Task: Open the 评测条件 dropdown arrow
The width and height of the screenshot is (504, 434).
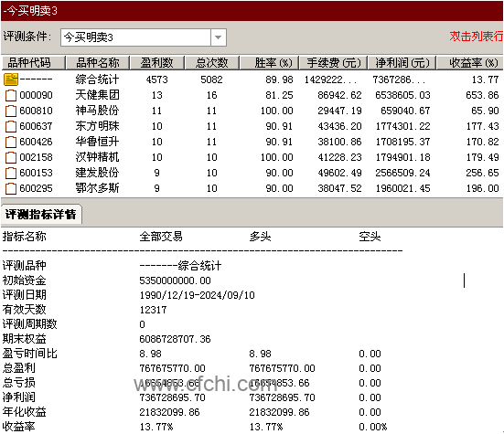Action: (219, 37)
